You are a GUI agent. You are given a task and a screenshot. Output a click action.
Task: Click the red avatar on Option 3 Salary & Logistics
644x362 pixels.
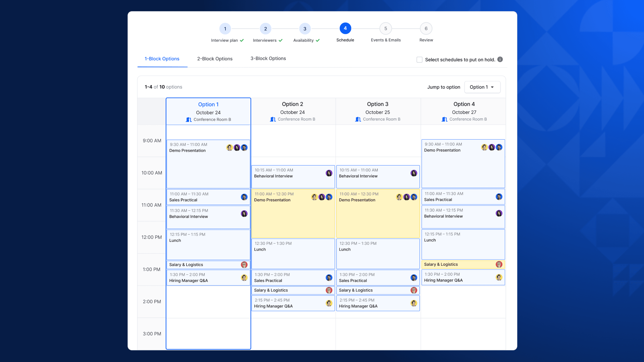[x=414, y=290]
